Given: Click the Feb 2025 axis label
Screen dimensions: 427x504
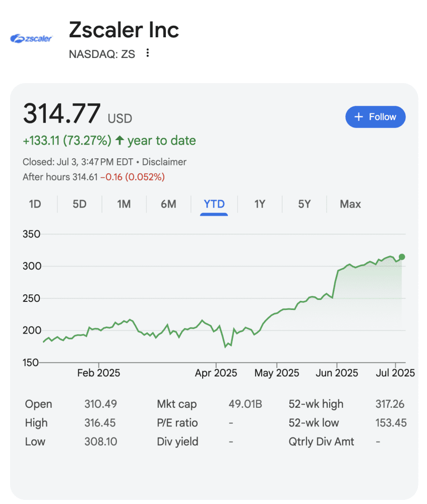Looking at the screenshot, I should point(98,373).
